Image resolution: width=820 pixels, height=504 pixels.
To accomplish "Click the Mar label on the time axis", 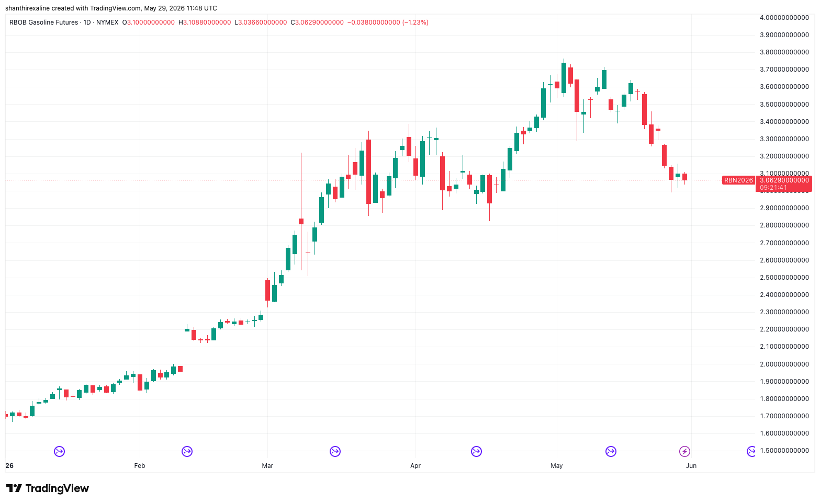I will 267,465.
